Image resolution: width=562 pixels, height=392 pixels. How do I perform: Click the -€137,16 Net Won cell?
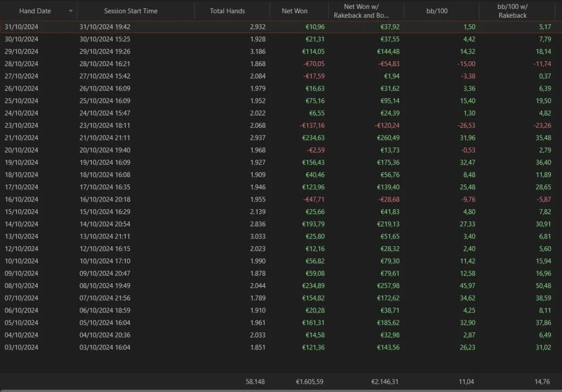point(312,125)
